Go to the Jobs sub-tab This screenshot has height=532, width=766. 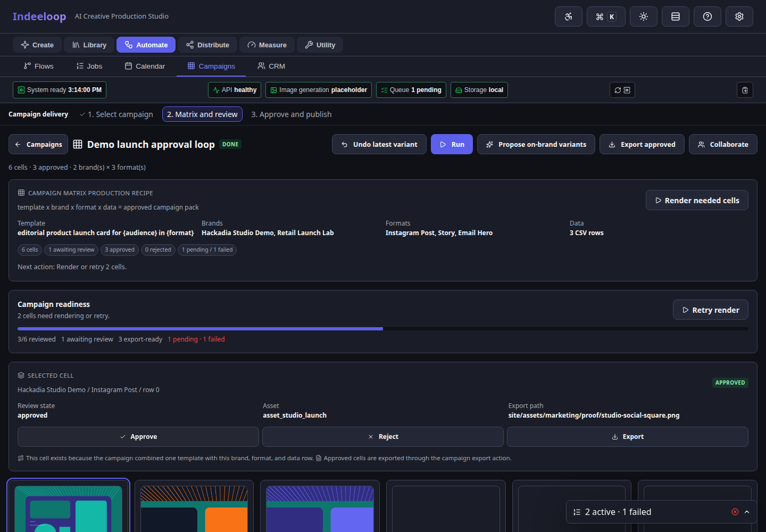coord(89,66)
